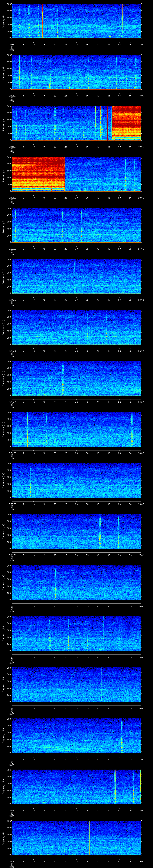Click "Frequency (Hz)" axis label of 10:16:00 panel
153x868 pixels.
click(x=3, y=21)
